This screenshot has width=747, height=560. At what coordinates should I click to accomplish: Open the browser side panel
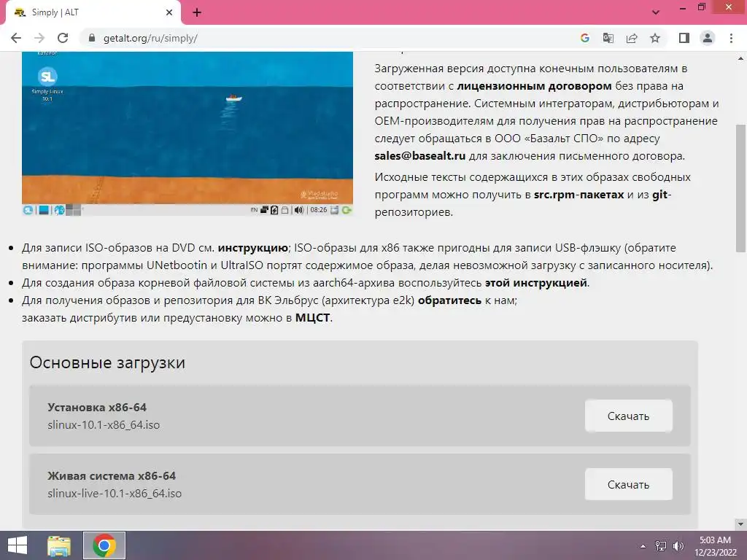point(684,38)
